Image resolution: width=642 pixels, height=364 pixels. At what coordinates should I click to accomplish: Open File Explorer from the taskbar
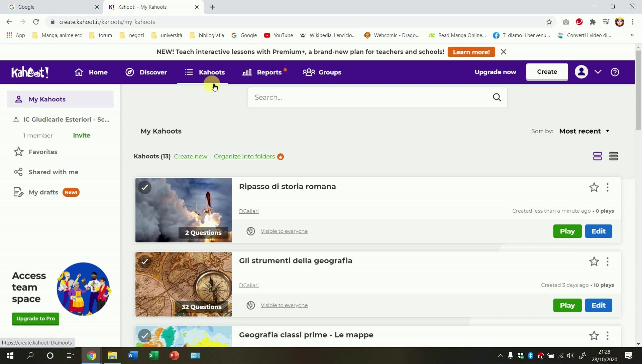112,356
